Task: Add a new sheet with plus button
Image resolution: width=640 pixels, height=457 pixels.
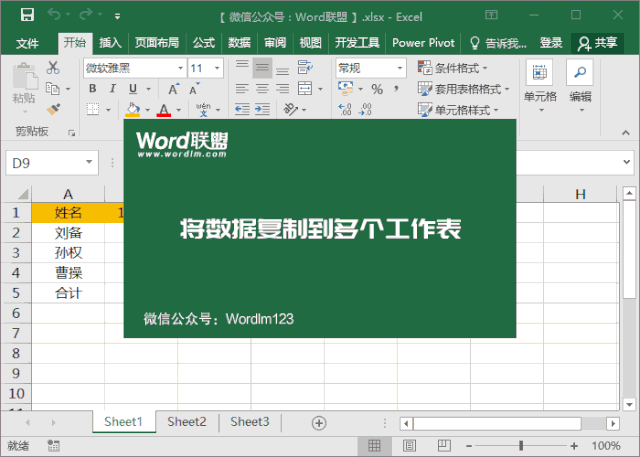Action: (319, 423)
